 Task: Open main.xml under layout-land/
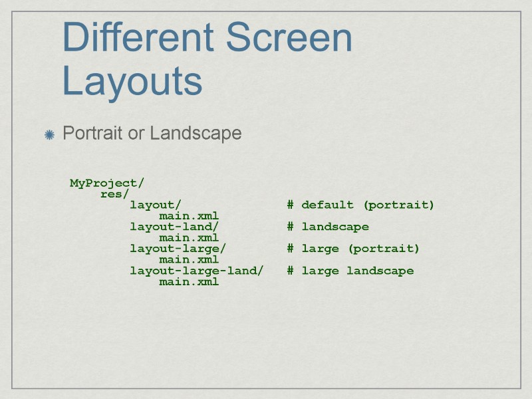click(190, 237)
